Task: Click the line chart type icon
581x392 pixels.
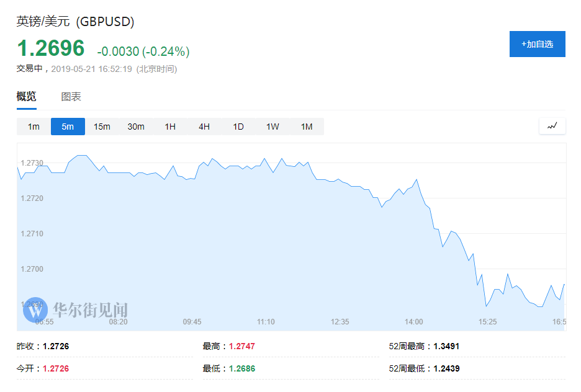Action: pos(552,126)
